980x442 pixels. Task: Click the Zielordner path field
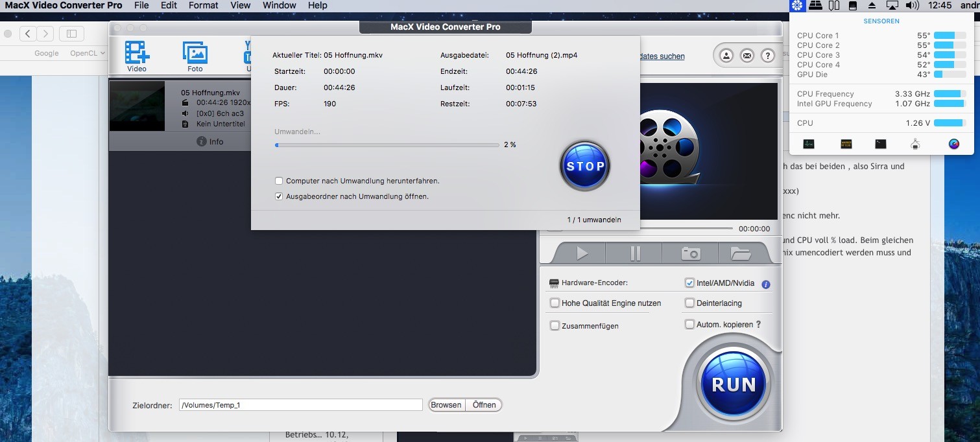[x=301, y=405]
